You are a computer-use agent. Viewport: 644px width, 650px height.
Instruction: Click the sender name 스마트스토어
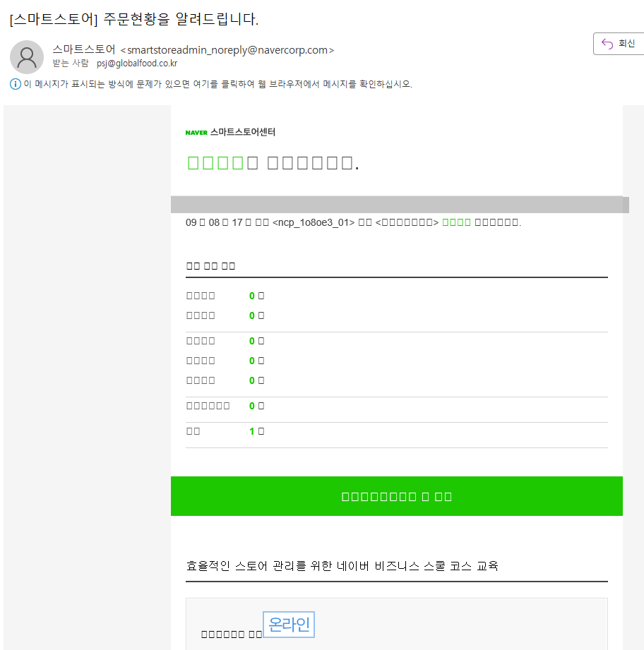(84, 49)
